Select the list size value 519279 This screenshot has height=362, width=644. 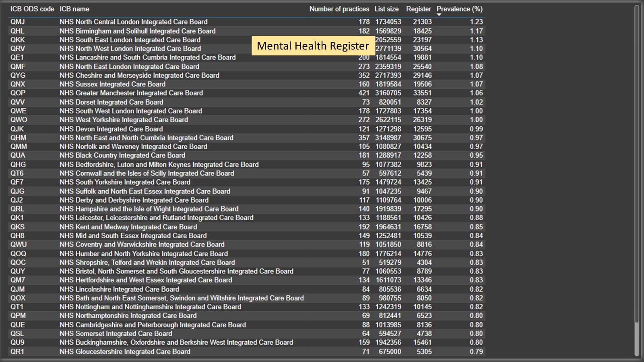(x=390, y=262)
